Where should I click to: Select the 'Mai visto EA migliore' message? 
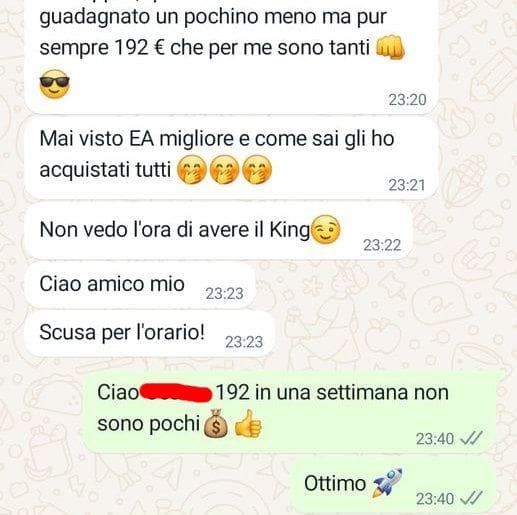coord(231,157)
